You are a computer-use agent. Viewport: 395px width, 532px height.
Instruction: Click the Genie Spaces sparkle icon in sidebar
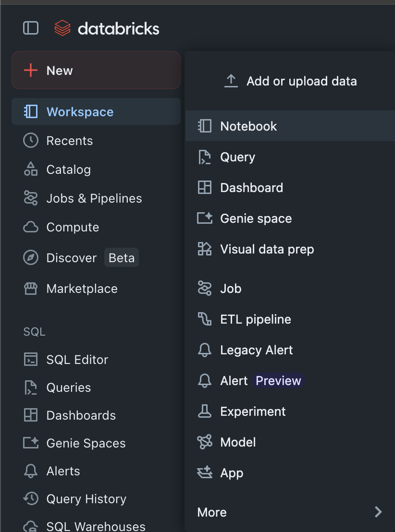[31, 443]
